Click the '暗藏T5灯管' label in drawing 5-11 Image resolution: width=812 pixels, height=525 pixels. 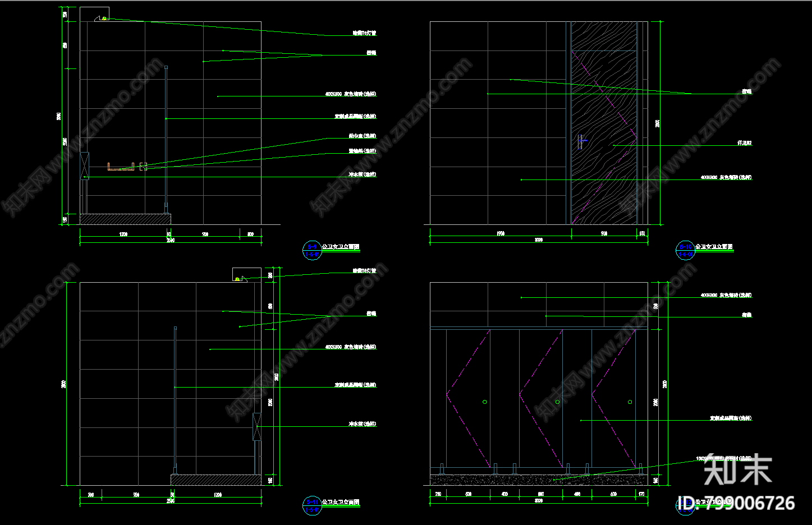click(x=364, y=271)
